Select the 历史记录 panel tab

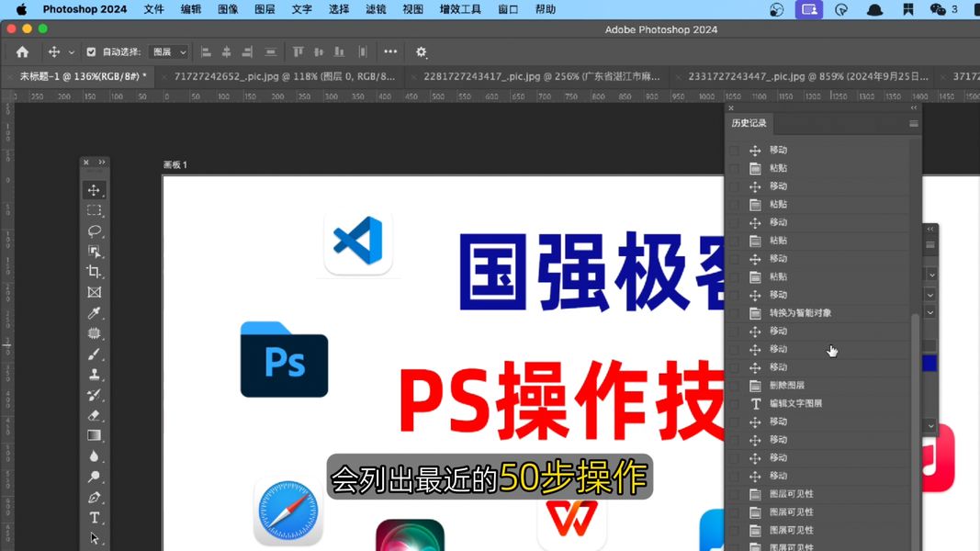point(749,123)
